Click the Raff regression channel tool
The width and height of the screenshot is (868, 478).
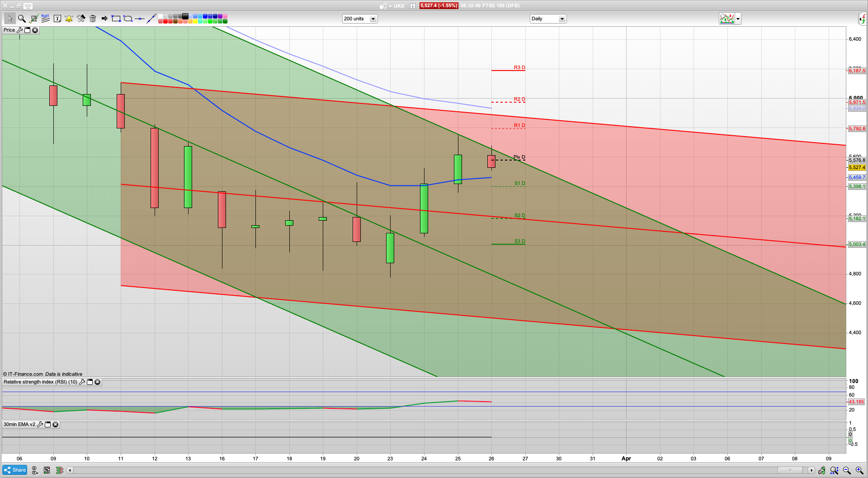coord(45,19)
